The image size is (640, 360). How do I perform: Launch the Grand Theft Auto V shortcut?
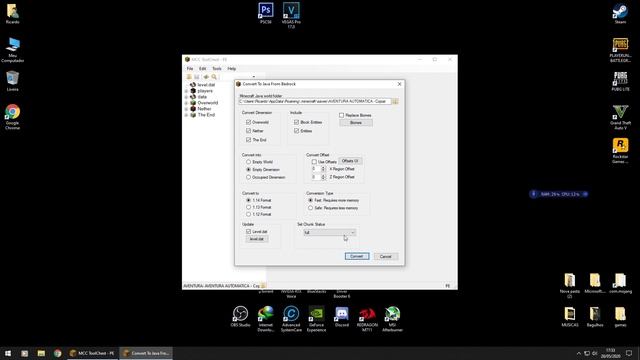(620, 117)
